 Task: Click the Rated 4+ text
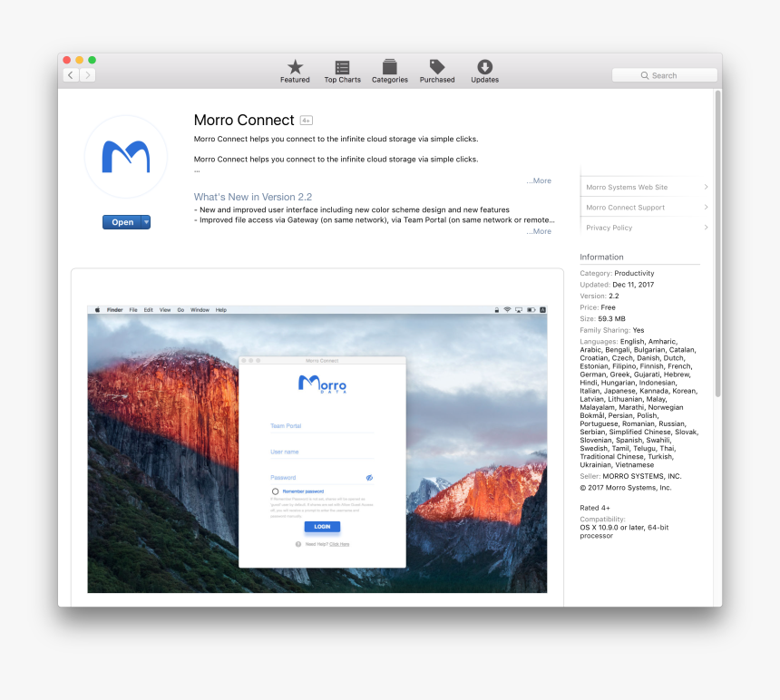click(x=595, y=508)
